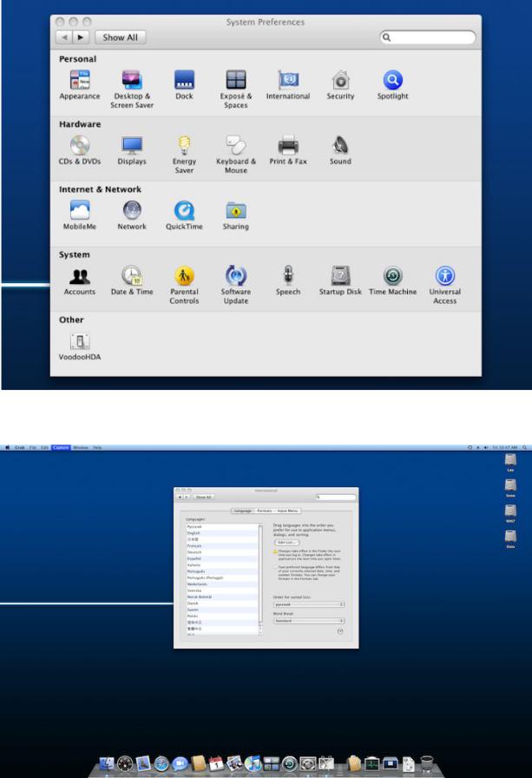This screenshot has width=532, height=778.
Task: Launch iTunes from the Dock
Action: (253, 763)
